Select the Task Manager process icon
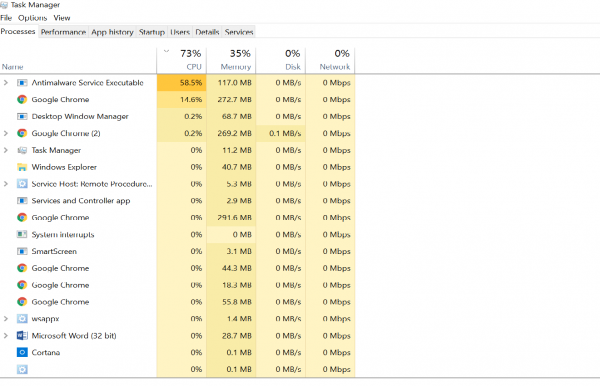The width and height of the screenshot is (600, 386). click(22, 150)
